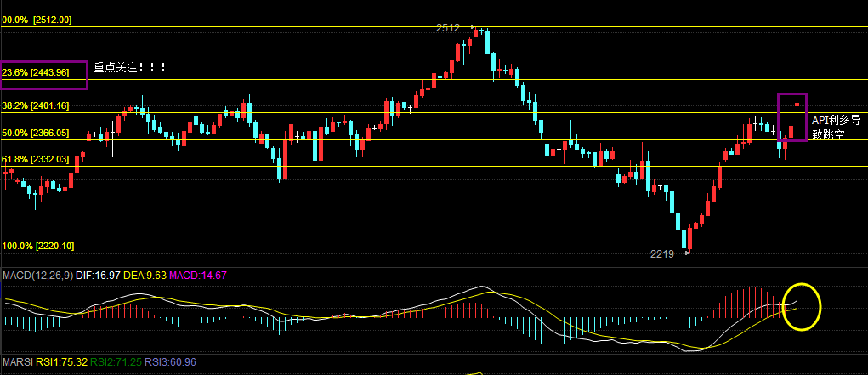
Task: Select the 38.2% [2401.16] level label
Action: point(36,105)
